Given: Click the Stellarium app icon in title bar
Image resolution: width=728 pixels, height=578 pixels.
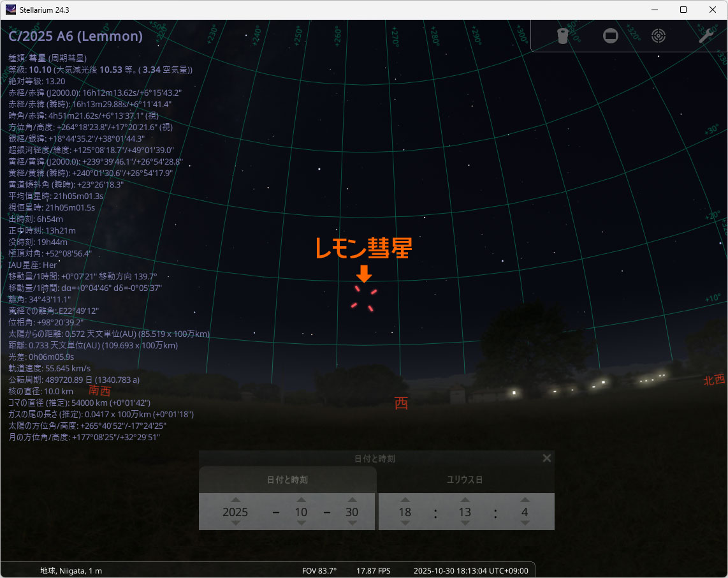Looking at the screenshot, I should click(x=11, y=10).
